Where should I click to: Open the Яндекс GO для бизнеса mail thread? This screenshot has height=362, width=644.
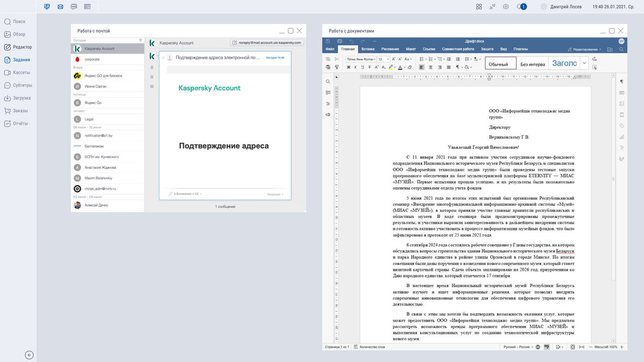[x=108, y=76]
